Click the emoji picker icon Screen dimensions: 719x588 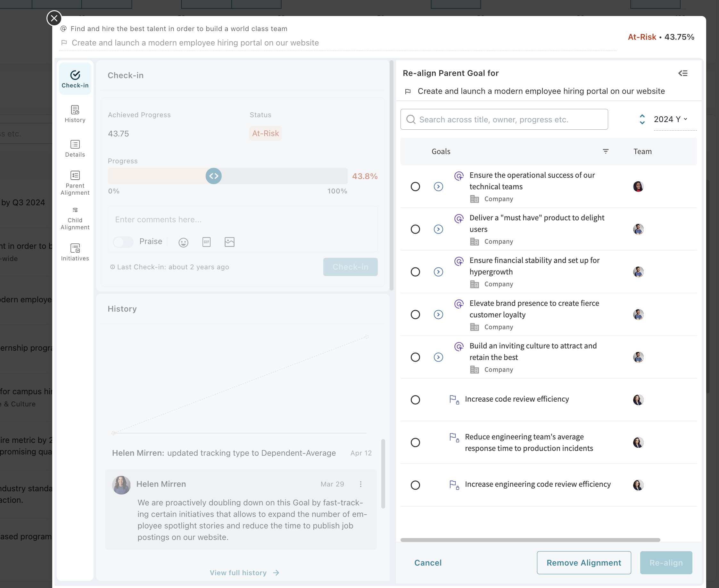point(183,242)
